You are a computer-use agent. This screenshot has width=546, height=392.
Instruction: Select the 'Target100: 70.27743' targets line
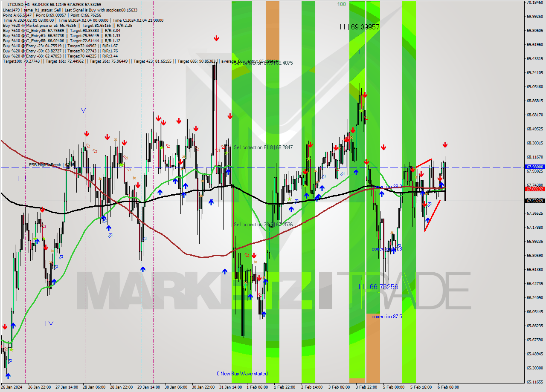click(x=141, y=61)
